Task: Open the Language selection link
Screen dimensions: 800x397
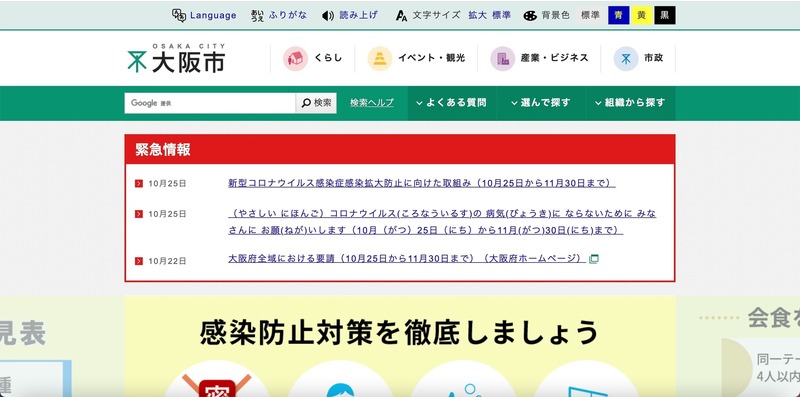Action: 213,15
